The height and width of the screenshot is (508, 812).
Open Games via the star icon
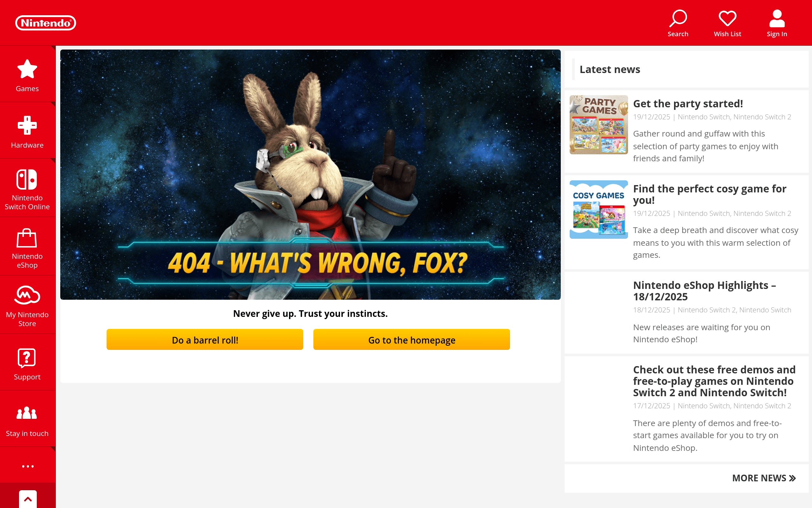point(27,69)
